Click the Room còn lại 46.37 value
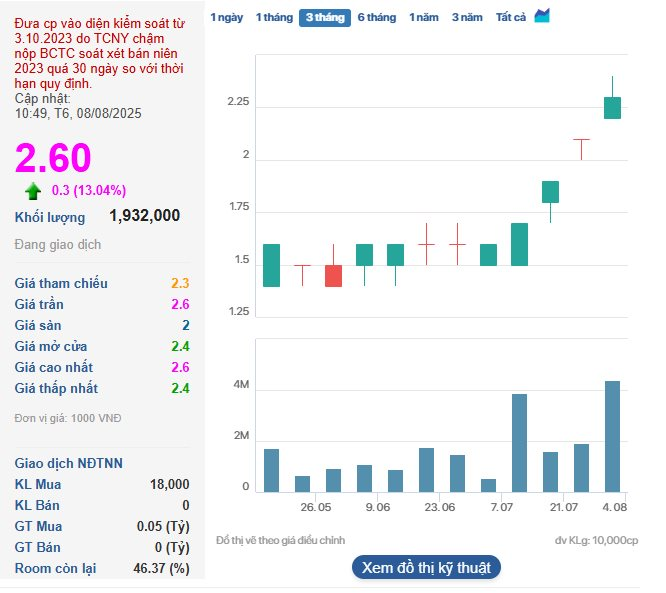This screenshot has width=666, height=593. pos(165,568)
